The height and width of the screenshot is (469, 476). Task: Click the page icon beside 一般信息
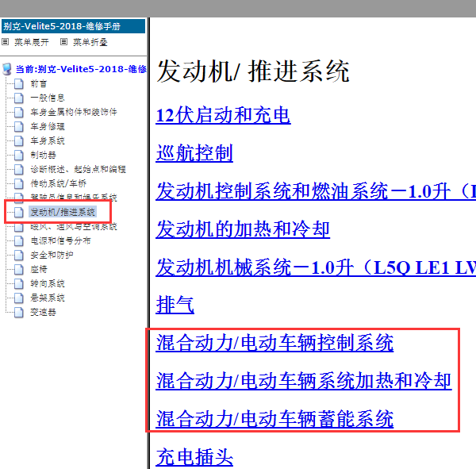click(x=19, y=98)
